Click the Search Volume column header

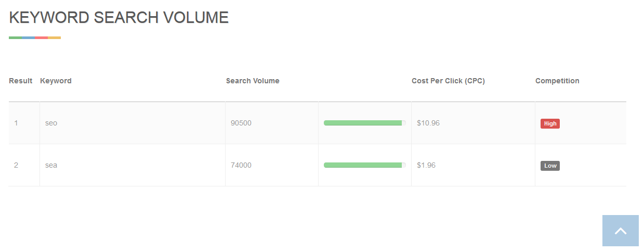253,81
